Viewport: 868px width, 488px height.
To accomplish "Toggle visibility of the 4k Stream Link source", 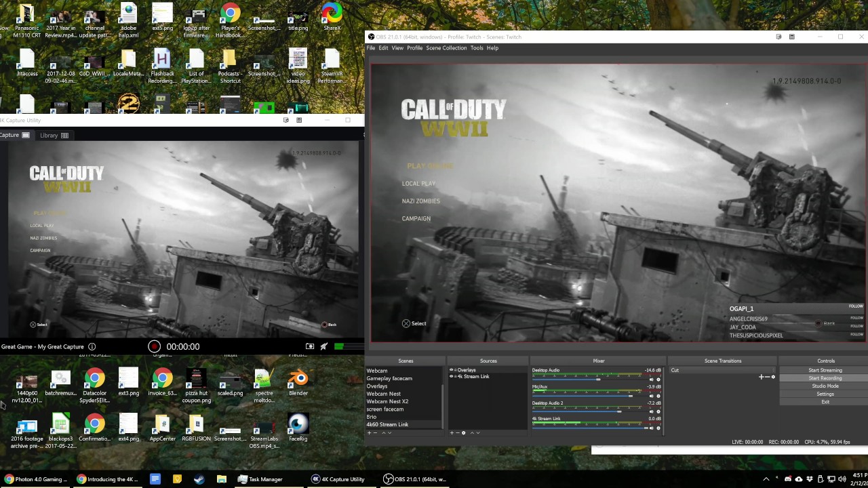I will pos(452,376).
